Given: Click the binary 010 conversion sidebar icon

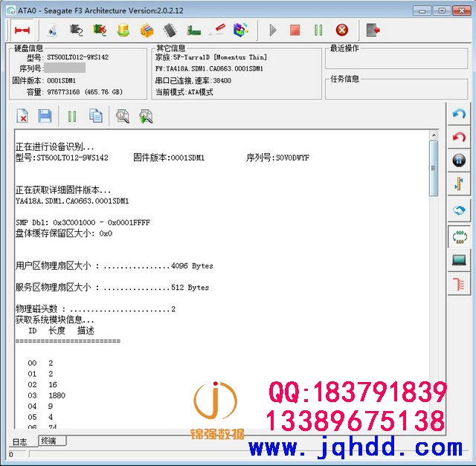Looking at the screenshot, I should coord(460,236).
